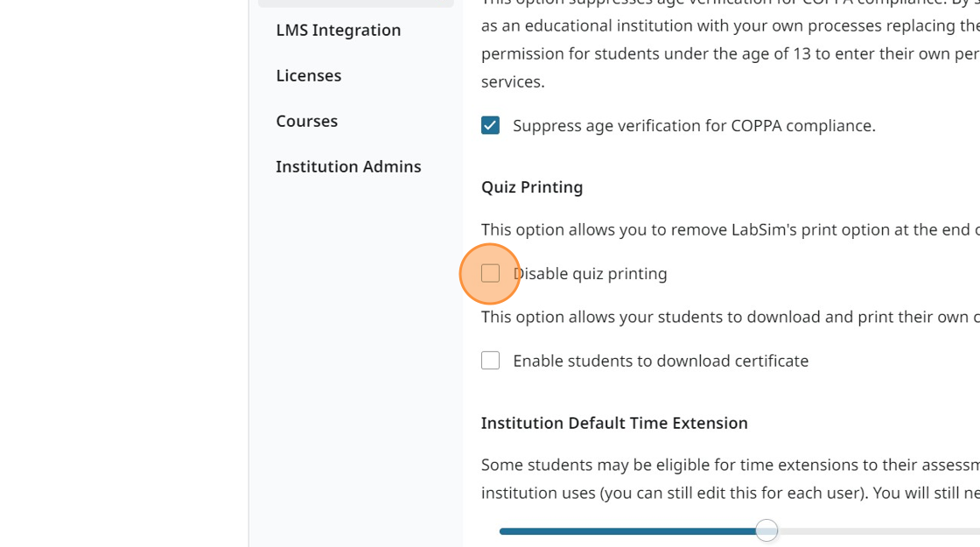Click the Disable quiz printing label text
This screenshot has height=547, width=980.
(591, 273)
